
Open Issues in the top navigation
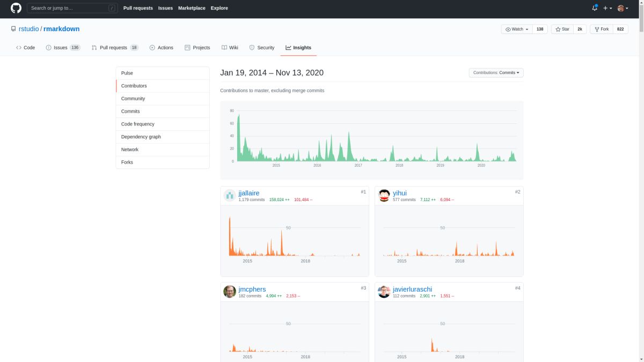pyautogui.click(x=165, y=8)
